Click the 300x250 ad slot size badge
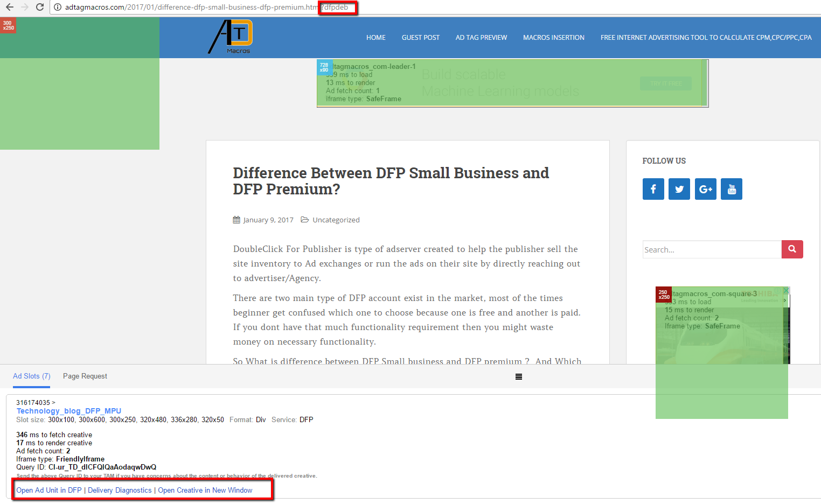The height and width of the screenshot is (504, 821). pos(8,25)
